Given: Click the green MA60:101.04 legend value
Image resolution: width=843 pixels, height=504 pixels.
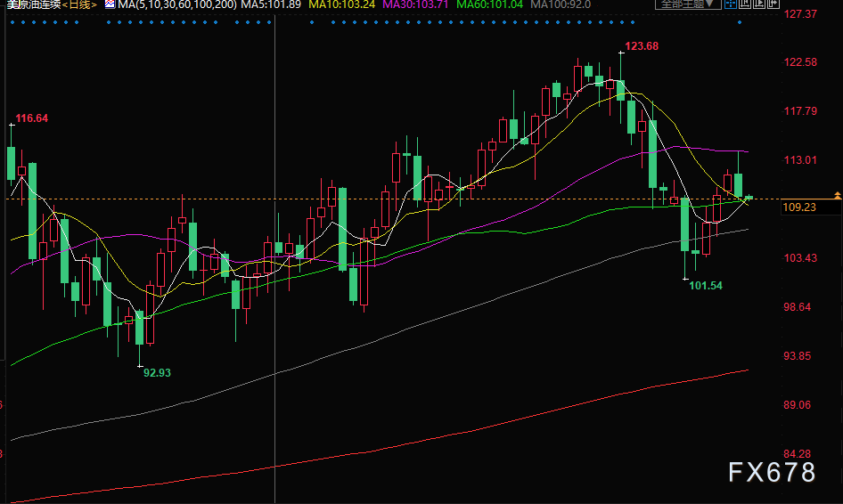Looking at the screenshot, I should 489,4.
